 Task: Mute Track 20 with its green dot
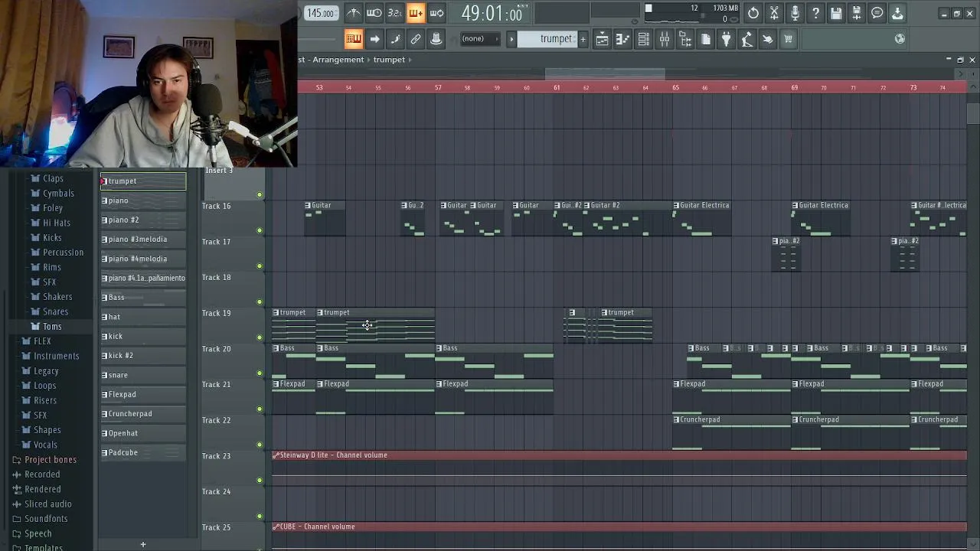[x=260, y=373]
